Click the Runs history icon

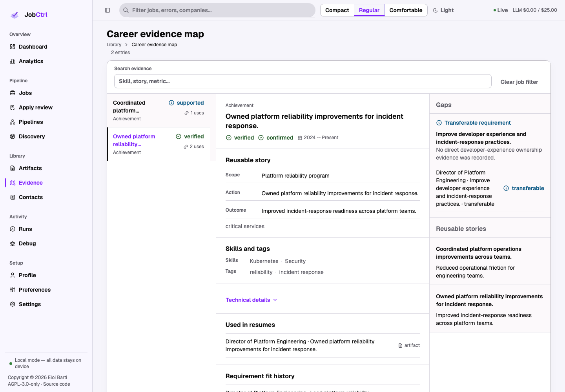point(13,229)
